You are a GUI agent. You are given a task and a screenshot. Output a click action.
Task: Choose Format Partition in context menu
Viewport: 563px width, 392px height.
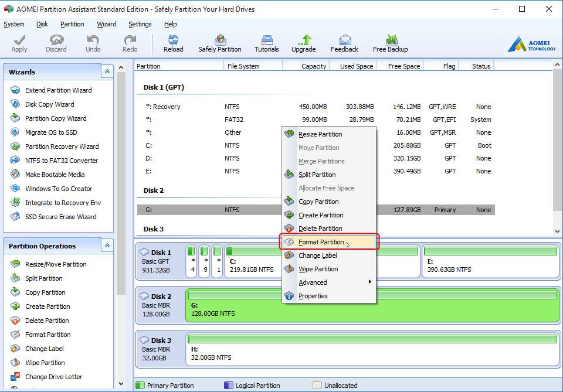[x=321, y=242]
